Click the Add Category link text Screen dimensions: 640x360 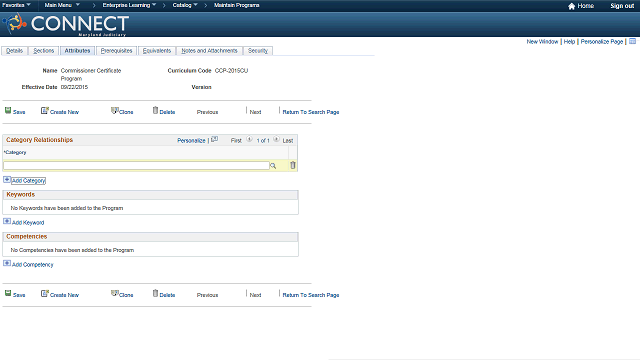point(29,180)
